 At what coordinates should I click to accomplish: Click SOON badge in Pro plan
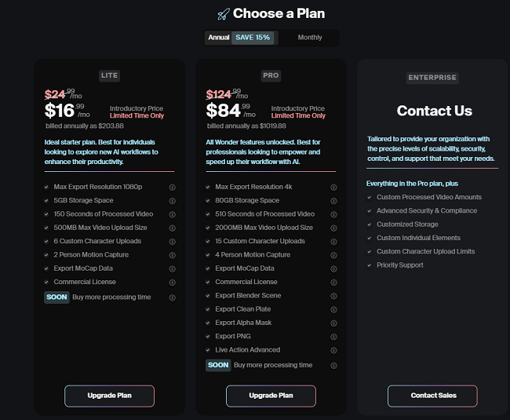218,365
